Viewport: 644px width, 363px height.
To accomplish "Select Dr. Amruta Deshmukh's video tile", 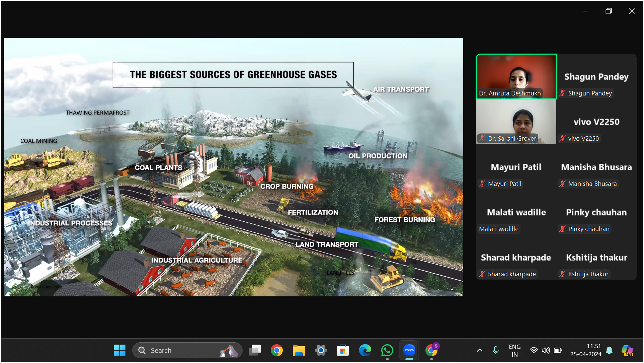I will coord(516,77).
